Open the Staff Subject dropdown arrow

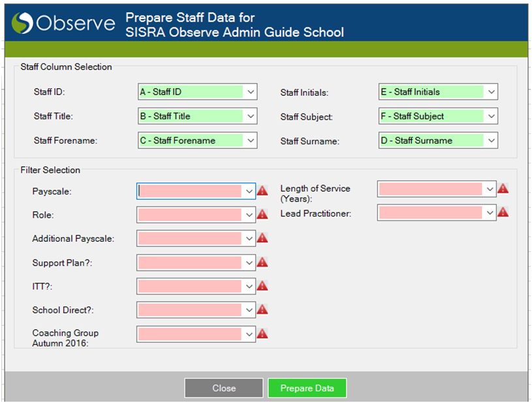[x=492, y=116]
